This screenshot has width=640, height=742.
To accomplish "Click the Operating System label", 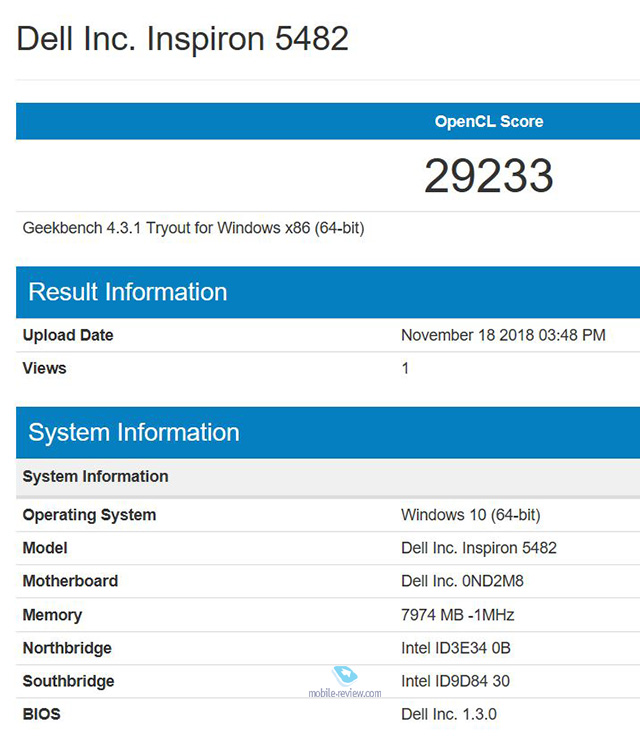I will coord(89,515).
